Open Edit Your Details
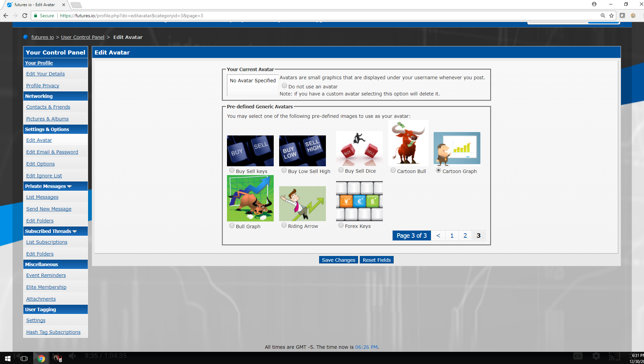Screen dimensions: 644x364 click(x=45, y=74)
